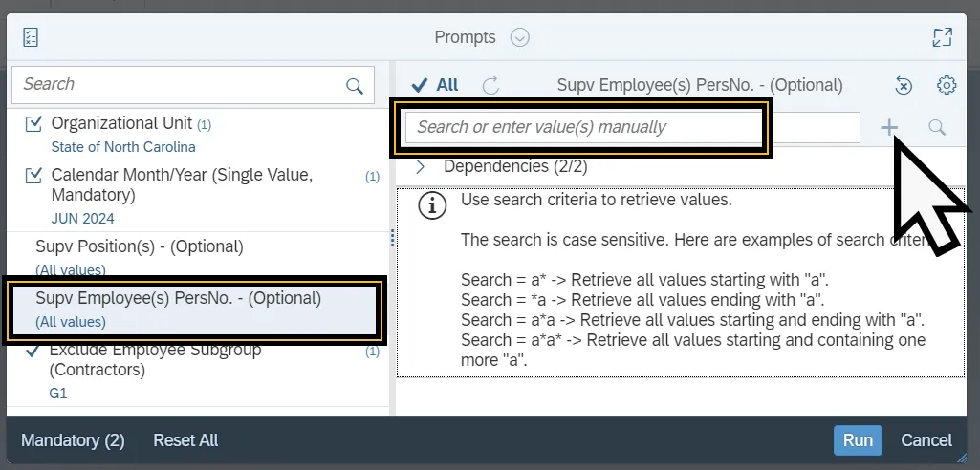Toggle Calendar Month/Year checkbox

[34, 176]
